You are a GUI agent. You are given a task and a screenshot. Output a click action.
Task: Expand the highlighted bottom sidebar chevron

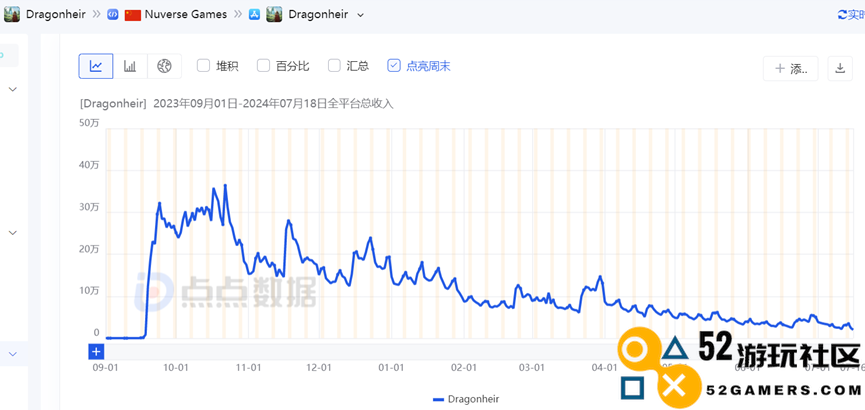coord(13,354)
